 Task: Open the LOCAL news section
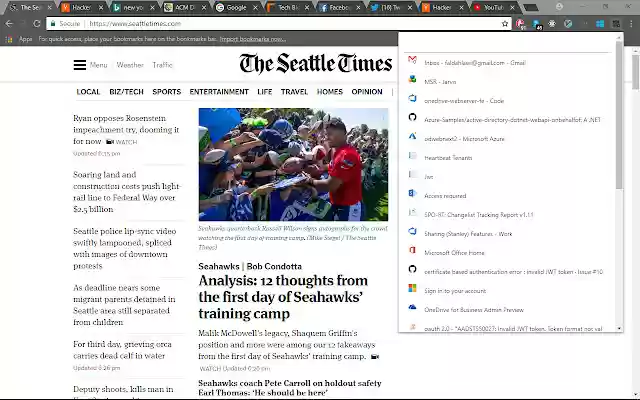88,92
